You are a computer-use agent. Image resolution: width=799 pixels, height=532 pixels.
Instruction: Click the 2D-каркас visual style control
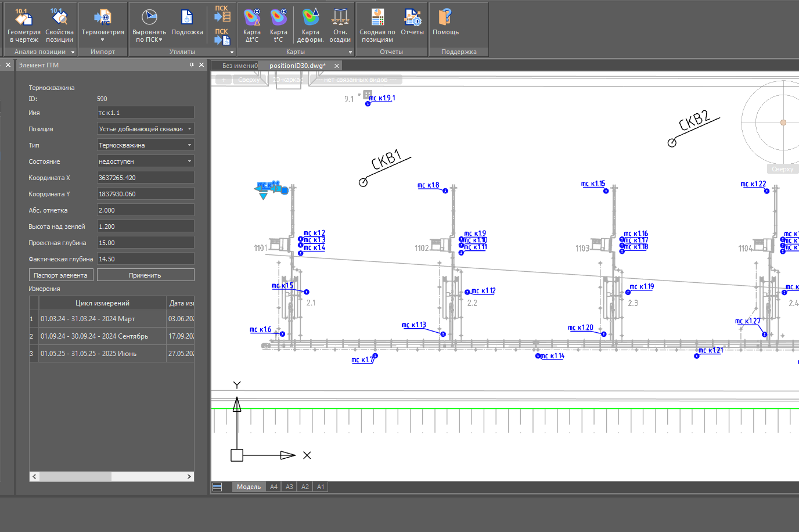pyautogui.click(x=286, y=80)
